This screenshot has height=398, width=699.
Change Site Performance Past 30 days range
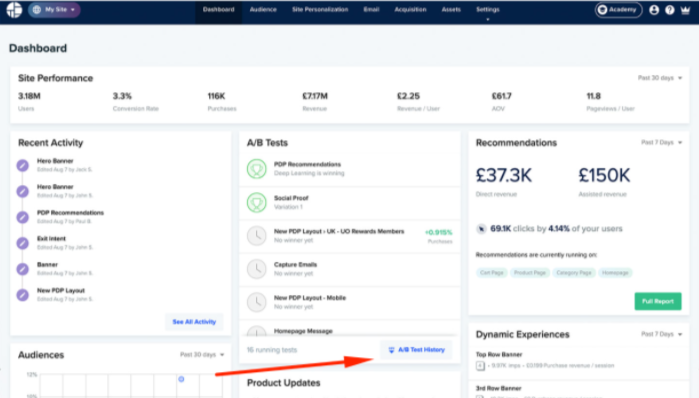tap(660, 78)
